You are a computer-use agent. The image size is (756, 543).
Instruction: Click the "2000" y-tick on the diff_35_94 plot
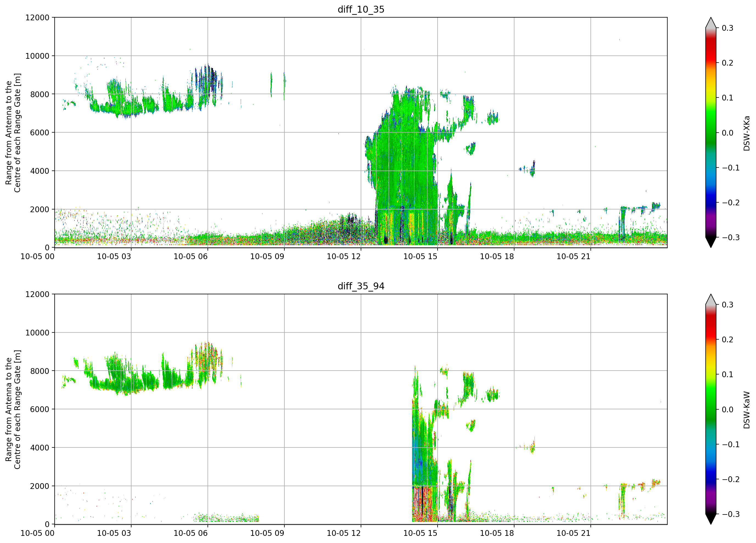coord(40,486)
